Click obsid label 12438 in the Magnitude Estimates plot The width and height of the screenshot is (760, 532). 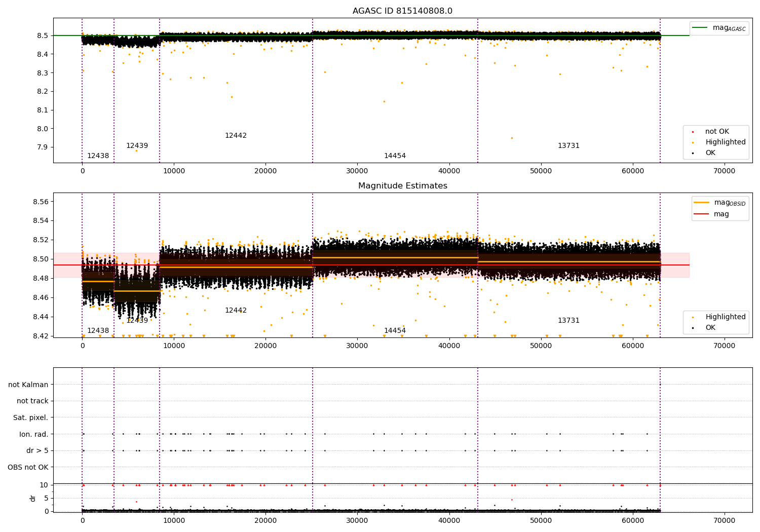pyautogui.click(x=98, y=331)
